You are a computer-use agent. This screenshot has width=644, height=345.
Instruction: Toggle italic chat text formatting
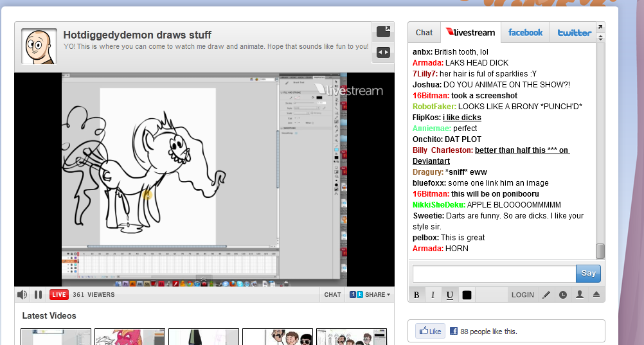coord(433,295)
